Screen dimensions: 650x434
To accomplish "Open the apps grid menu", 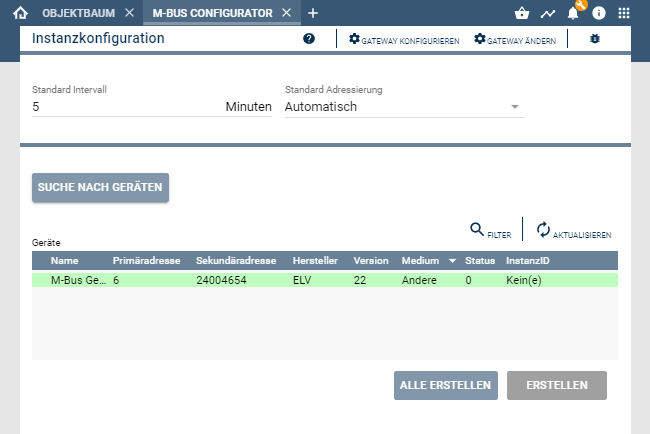I will pyautogui.click(x=624, y=13).
